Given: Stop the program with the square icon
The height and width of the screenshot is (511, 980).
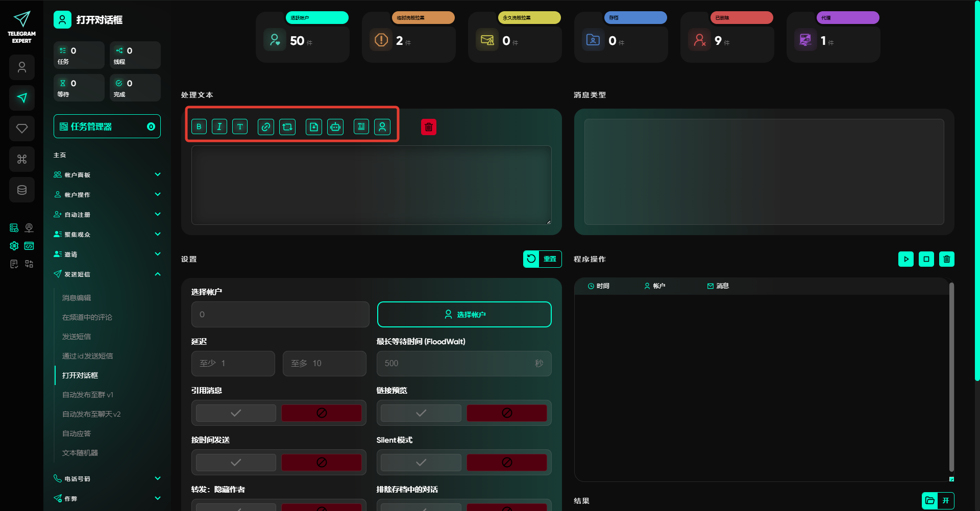Looking at the screenshot, I should 926,259.
